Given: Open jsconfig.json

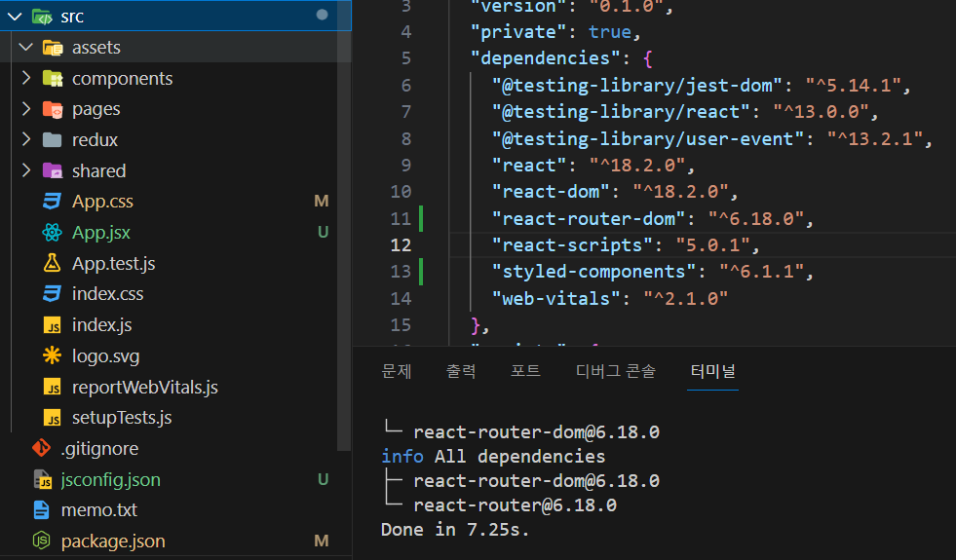Looking at the screenshot, I should (110, 479).
